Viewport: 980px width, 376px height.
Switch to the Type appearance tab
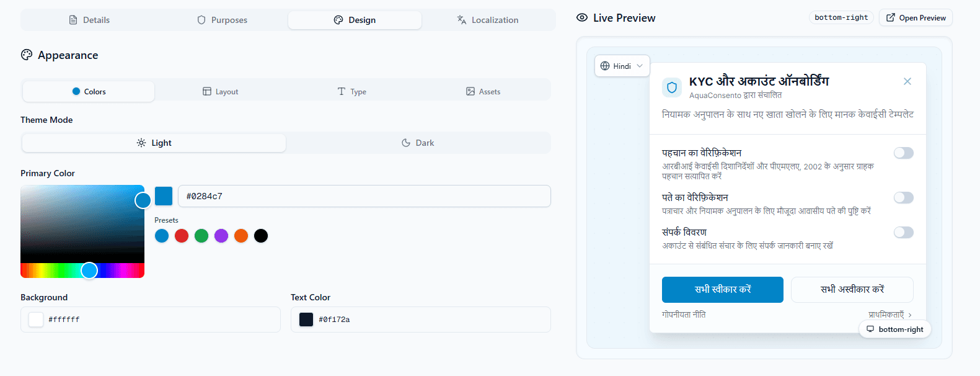[x=351, y=92]
